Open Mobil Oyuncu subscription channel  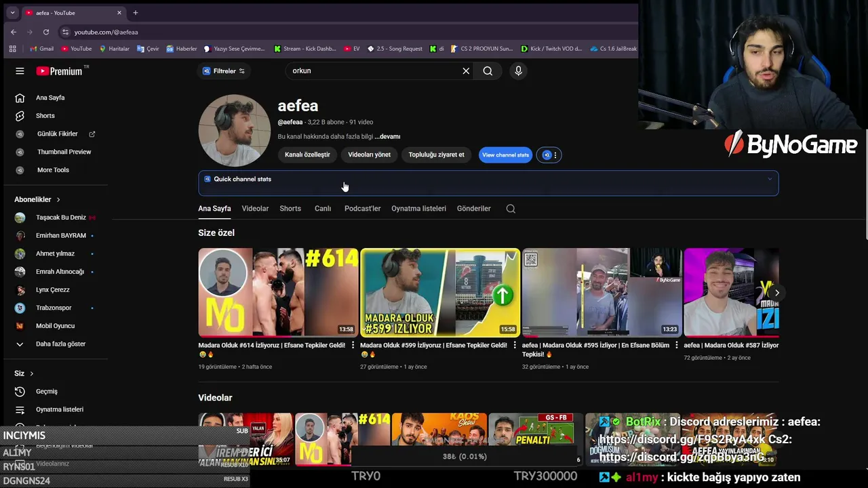point(56,326)
